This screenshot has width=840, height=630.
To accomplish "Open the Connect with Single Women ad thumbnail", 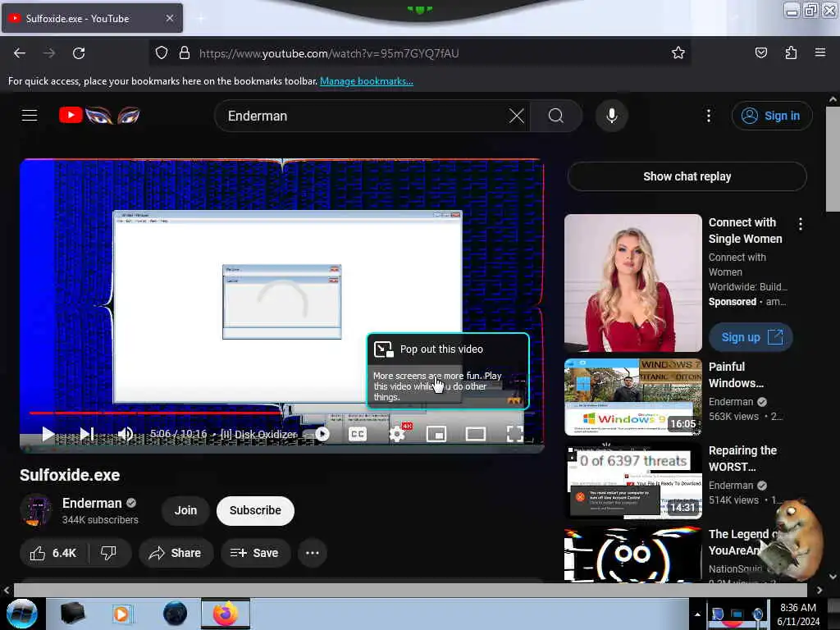I will (632, 283).
